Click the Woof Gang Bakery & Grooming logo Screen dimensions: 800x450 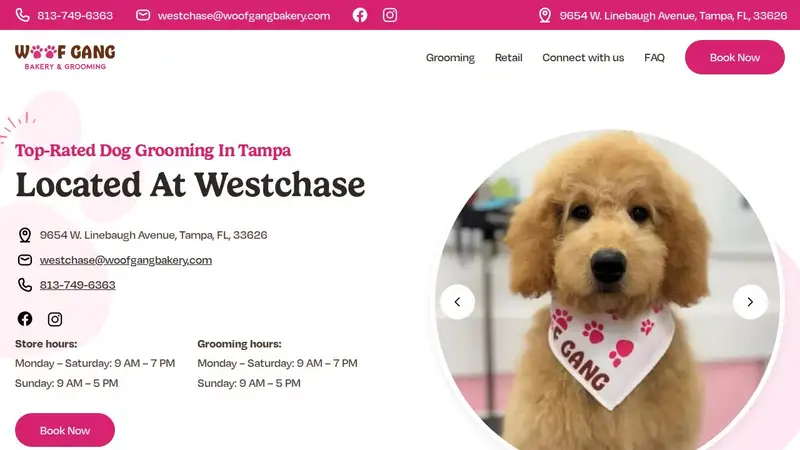[65, 57]
